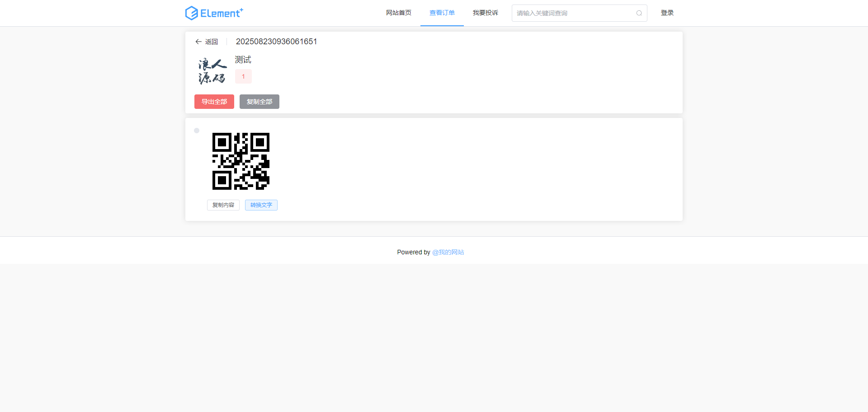Click the quantity tag showing 1
This screenshot has height=412, width=868.
pyautogui.click(x=243, y=76)
